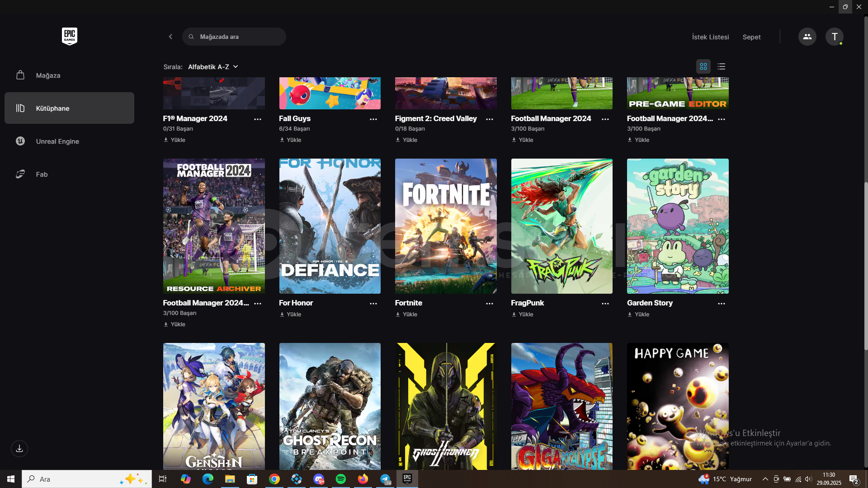Viewport: 868px width, 488px height.
Task: Click the Fall Guys title text
Action: pos(295,118)
